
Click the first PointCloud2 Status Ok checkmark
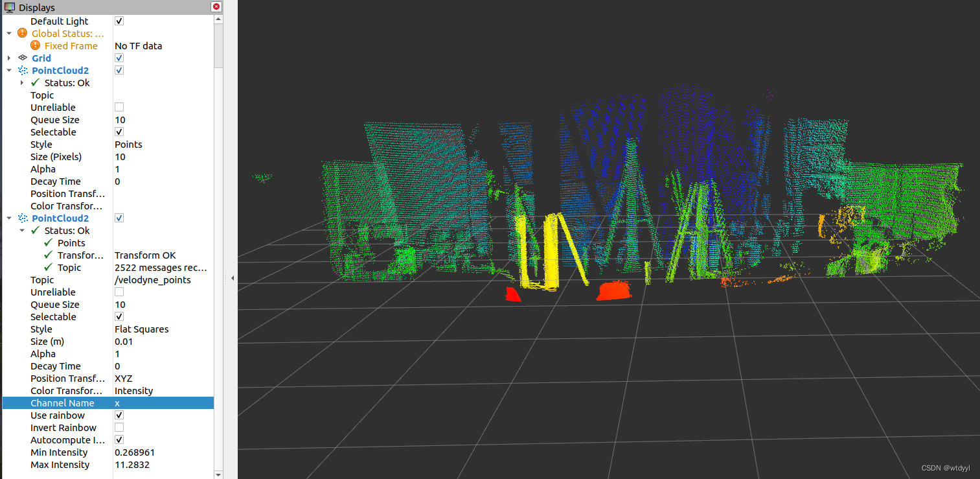pos(36,82)
